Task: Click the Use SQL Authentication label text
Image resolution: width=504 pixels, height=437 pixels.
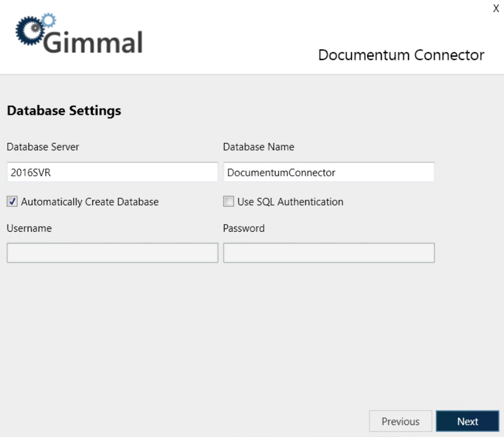Action: (290, 202)
